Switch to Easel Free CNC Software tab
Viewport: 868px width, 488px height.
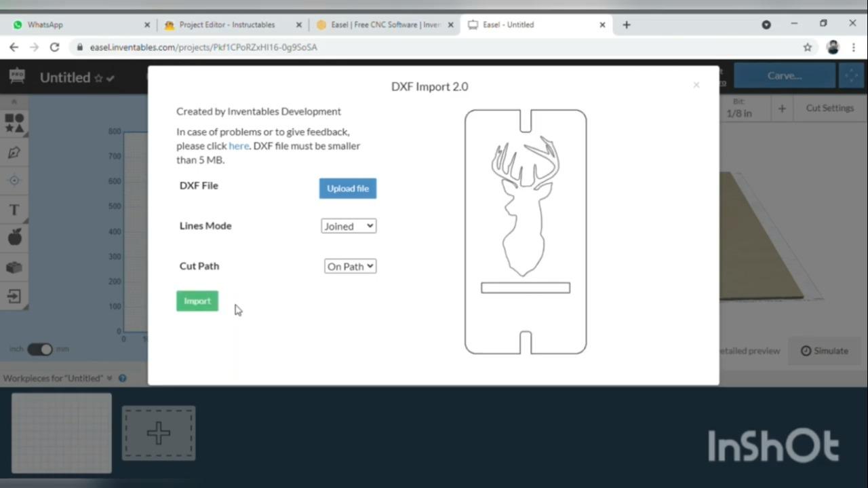(385, 24)
